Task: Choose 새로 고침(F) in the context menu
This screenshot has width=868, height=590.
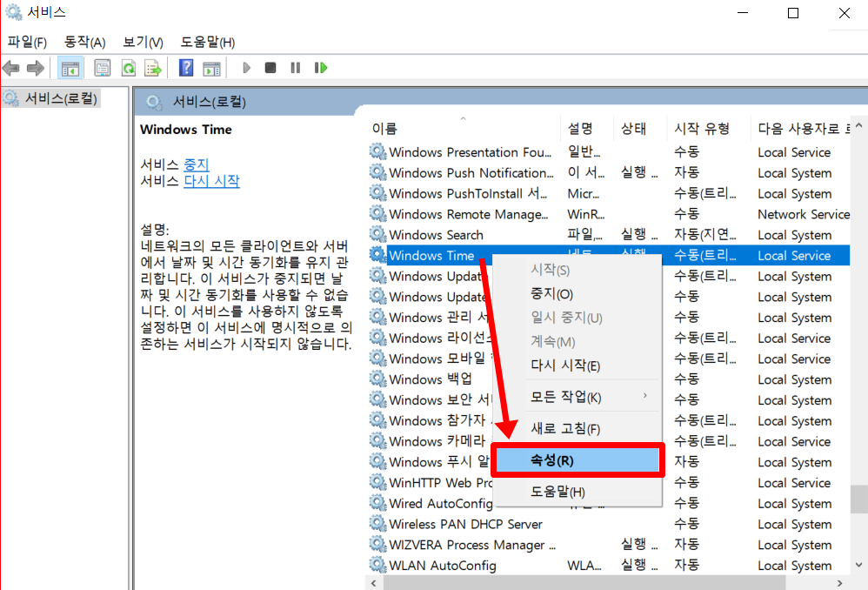Action: [578, 428]
